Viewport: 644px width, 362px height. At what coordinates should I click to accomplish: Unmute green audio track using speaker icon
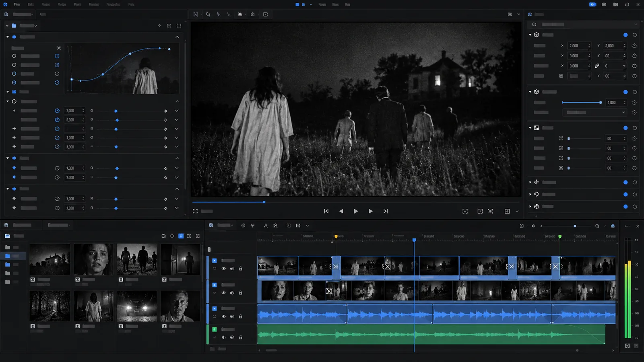tap(223, 337)
